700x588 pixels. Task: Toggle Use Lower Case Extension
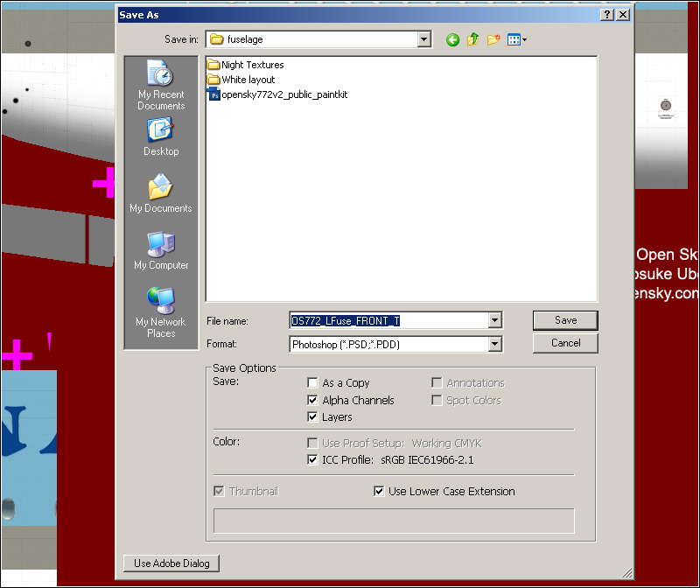(379, 492)
